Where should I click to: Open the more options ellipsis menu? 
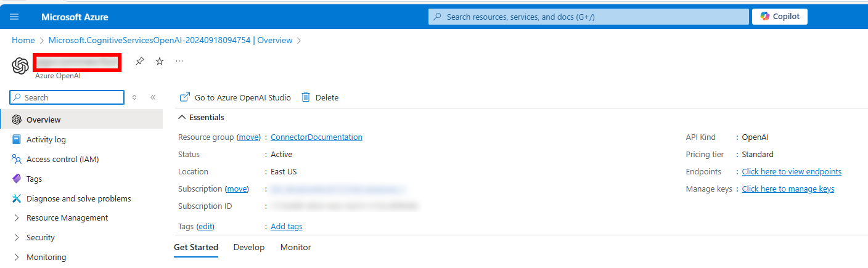(179, 60)
